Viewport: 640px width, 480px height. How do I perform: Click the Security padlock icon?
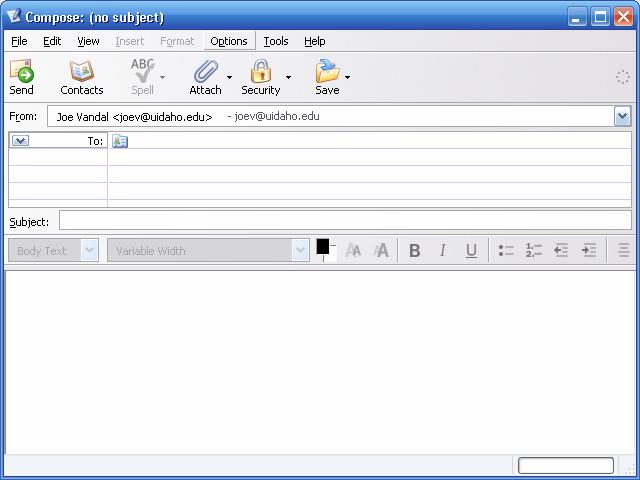(261, 71)
